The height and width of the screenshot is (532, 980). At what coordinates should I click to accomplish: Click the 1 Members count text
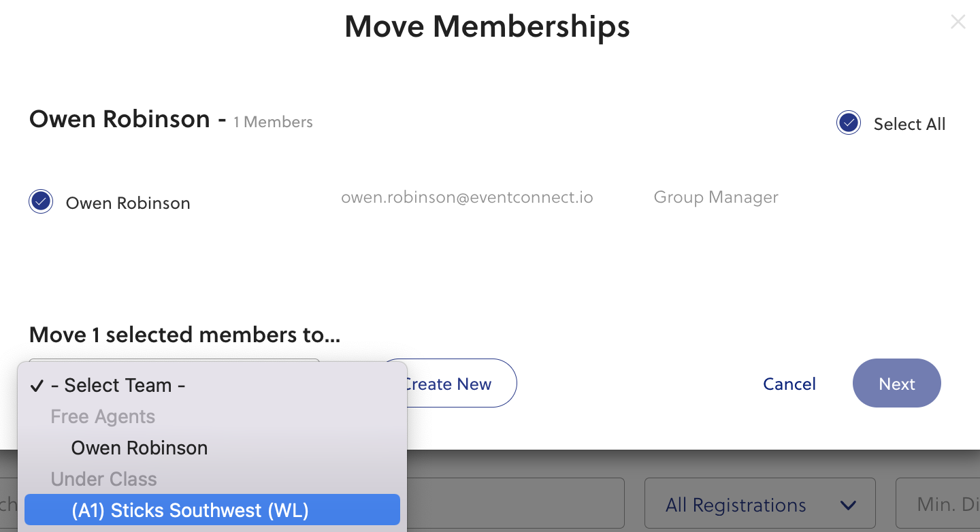[273, 122]
